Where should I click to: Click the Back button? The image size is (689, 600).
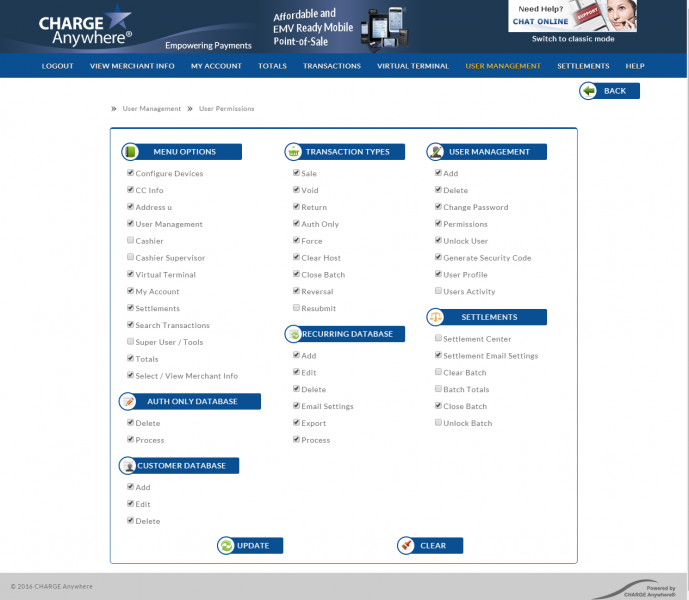(609, 91)
